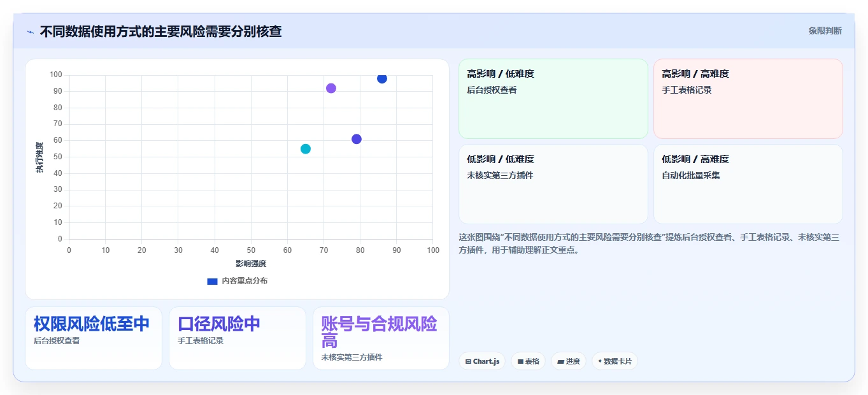The width and height of the screenshot is (868, 395).
Task: Click the lightning icon beside the title
Action: click(x=30, y=32)
